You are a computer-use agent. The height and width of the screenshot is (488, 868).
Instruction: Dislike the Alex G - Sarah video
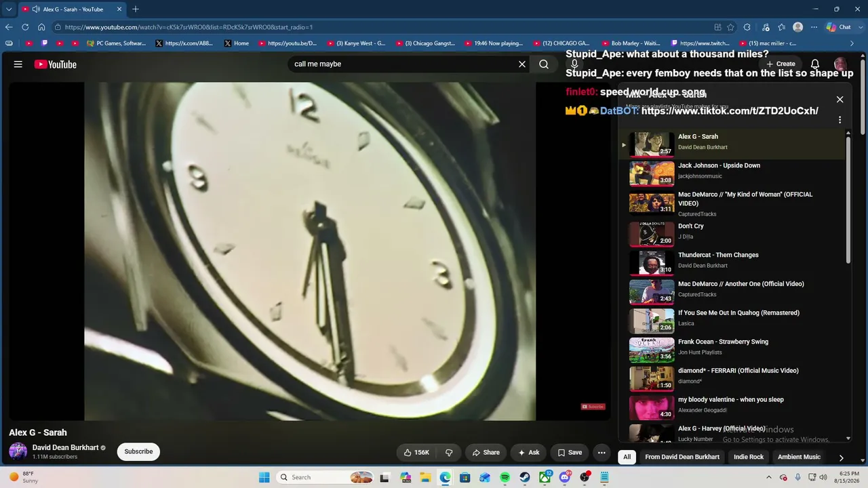coord(449,453)
